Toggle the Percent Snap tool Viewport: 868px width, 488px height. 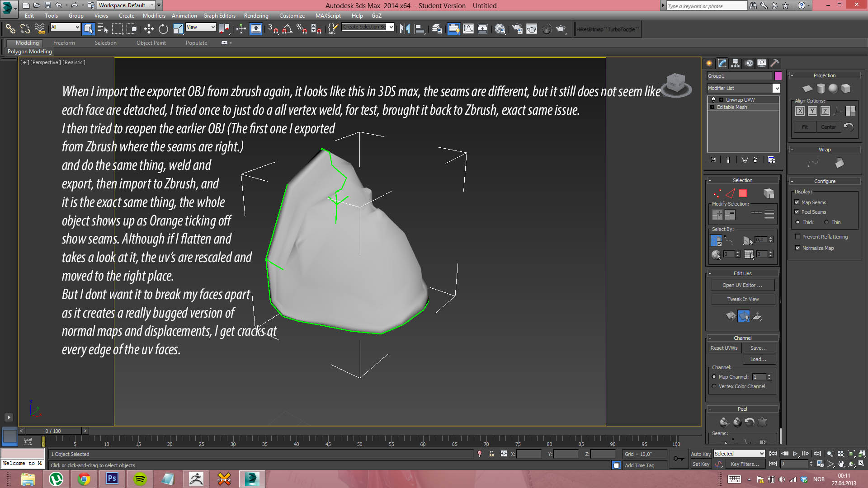302,29
